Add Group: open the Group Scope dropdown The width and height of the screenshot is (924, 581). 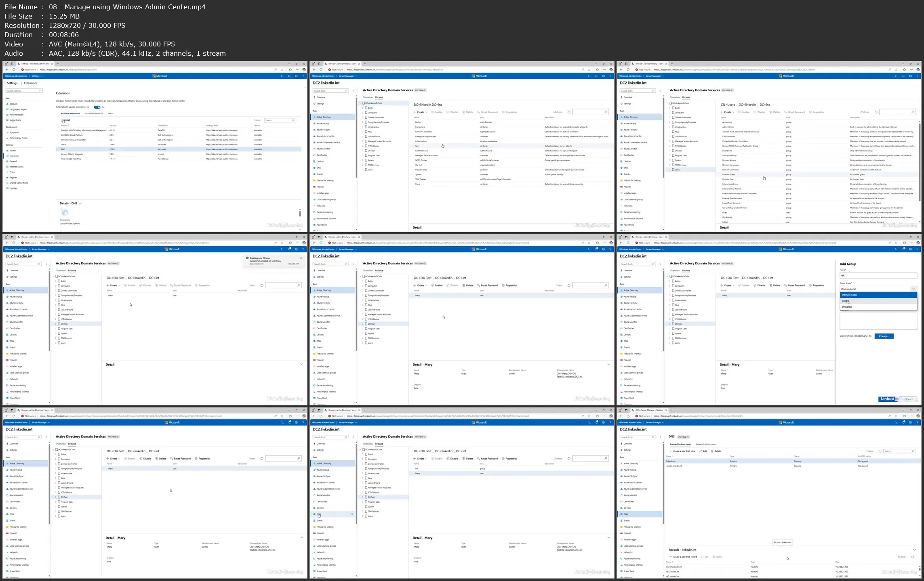(x=878, y=289)
